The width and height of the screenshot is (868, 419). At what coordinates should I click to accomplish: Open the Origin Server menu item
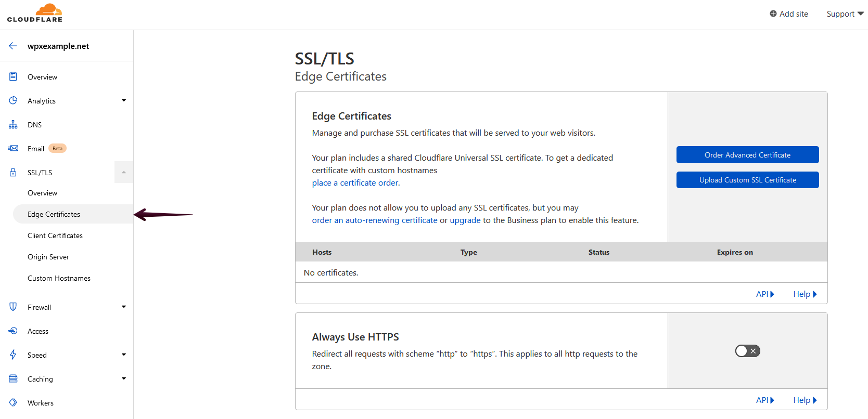48,257
